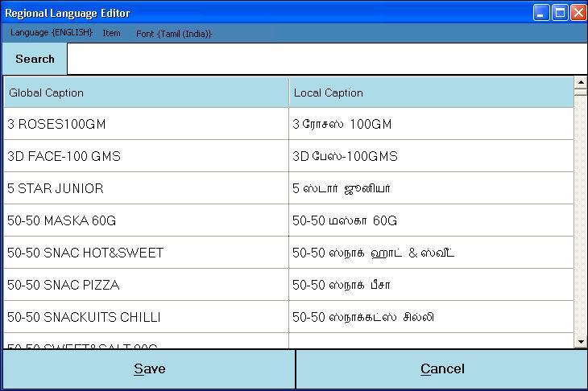Edit the local caption of 5 STAR JUNIOR
Screen dimensions: 588x391
pyautogui.click(x=431, y=188)
